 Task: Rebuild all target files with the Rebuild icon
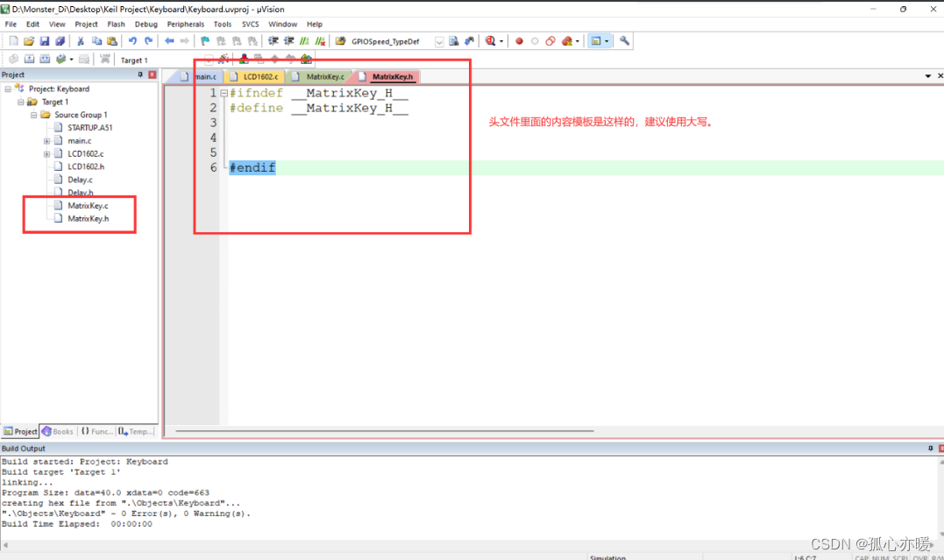[x=45, y=59]
